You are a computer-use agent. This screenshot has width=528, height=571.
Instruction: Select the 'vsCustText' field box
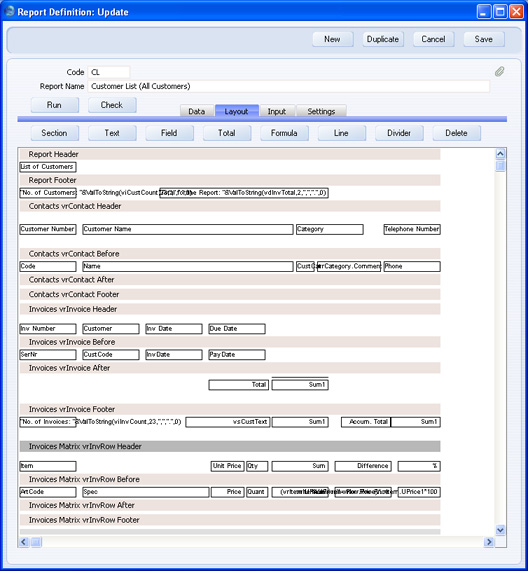point(228,422)
